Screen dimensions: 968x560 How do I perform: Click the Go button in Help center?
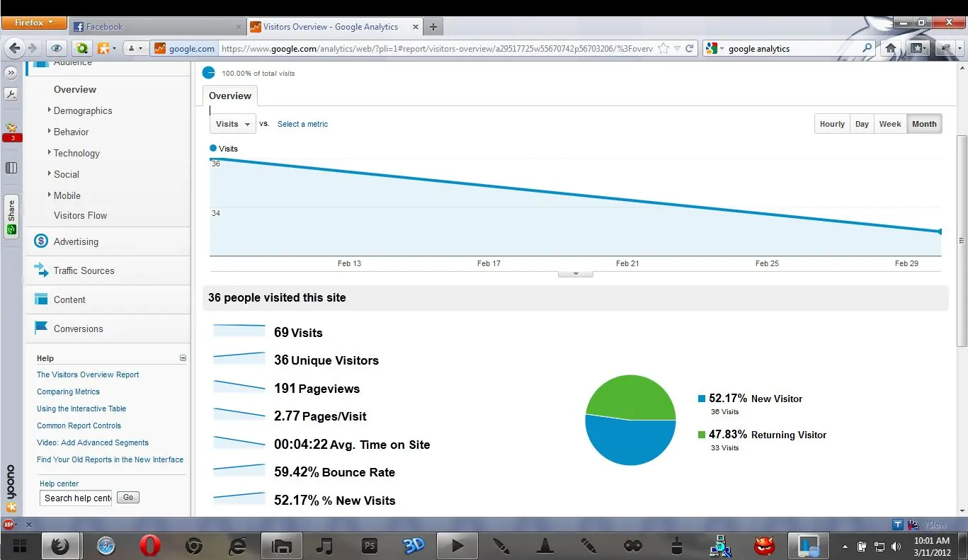(x=128, y=498)
